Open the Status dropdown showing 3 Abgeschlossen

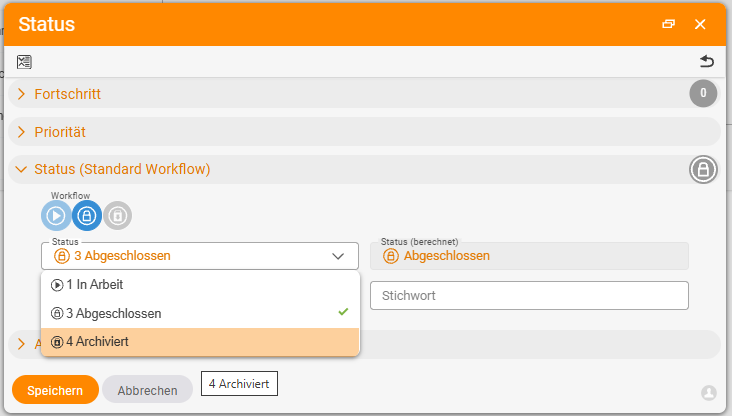pyautogui.click(x=200, y=256)
